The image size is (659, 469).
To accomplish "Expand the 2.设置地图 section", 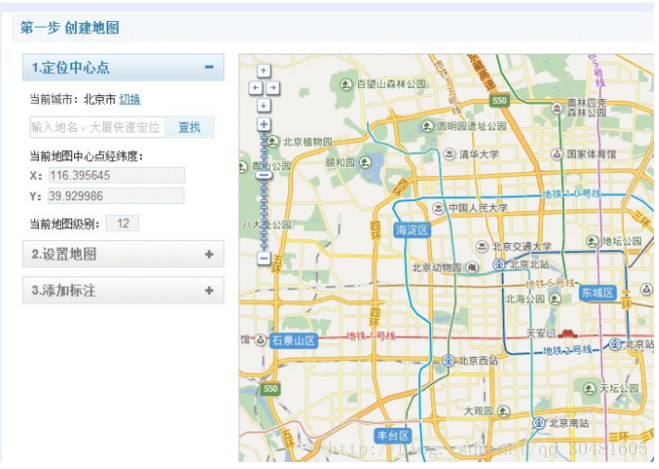I will tap(209, 254).
